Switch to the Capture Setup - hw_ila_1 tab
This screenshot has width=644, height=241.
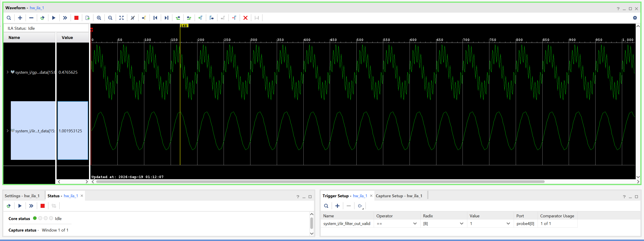399,196
